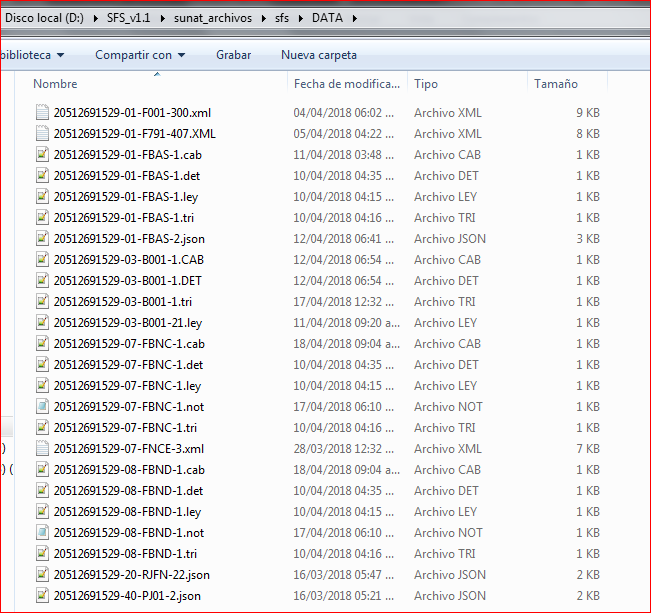Image resolution: width=651 pixels, height=613 pixels.
Task: Click the file icon of 20512691529-08-FBND-1.not
Action: tap(42, 533)
